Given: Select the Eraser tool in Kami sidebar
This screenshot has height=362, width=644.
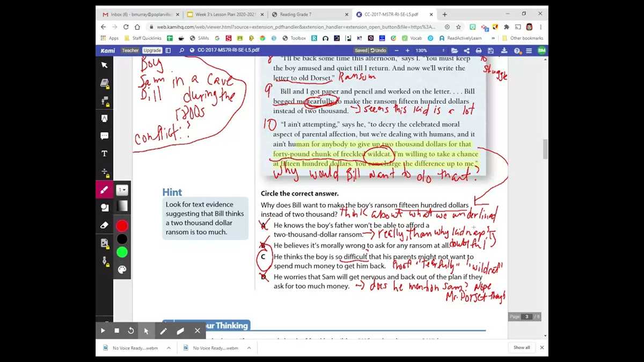Looking at the screenshot, I should coord(104,225).
